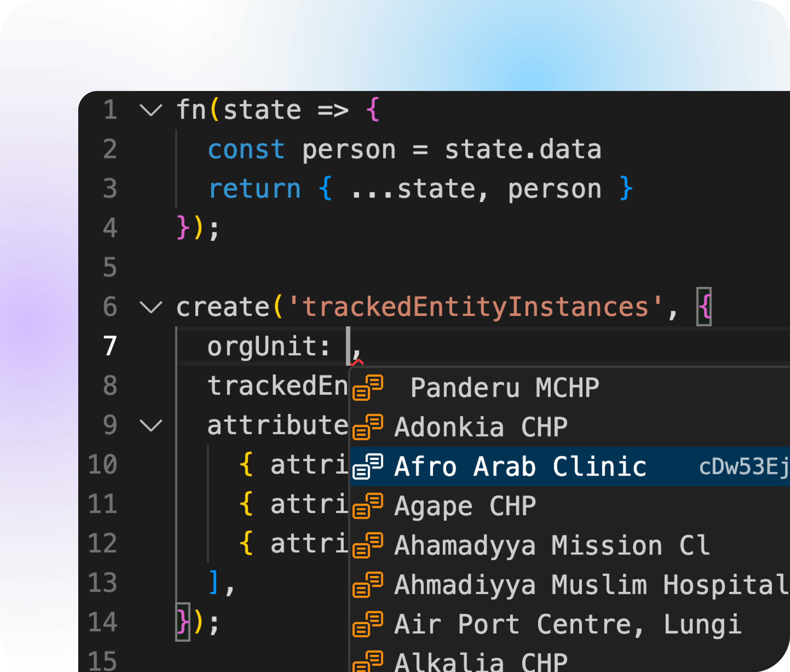
Task: Place cursor after orgUnit: on line 7
Action: pos(348,346)
